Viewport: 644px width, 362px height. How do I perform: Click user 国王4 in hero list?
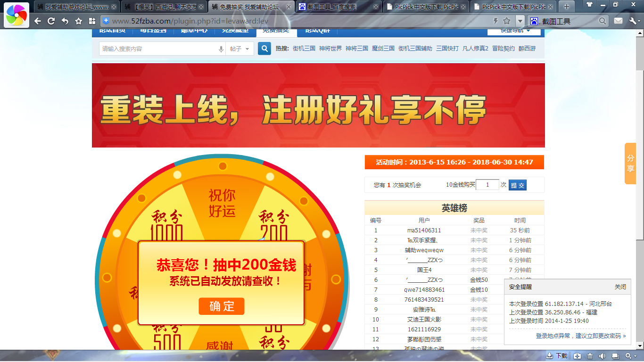(x=424, y=270)
